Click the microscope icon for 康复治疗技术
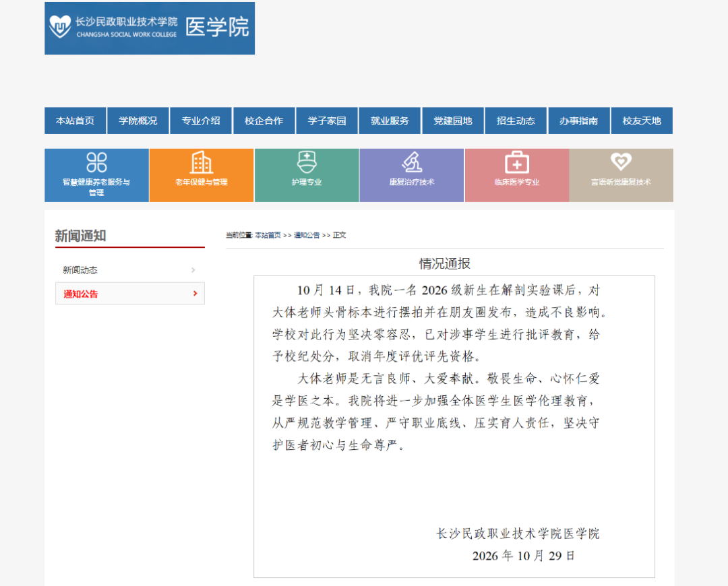Image resolution: width=728 pixels, height=586 pixels. pyautogui.click(x=412, y=162)
